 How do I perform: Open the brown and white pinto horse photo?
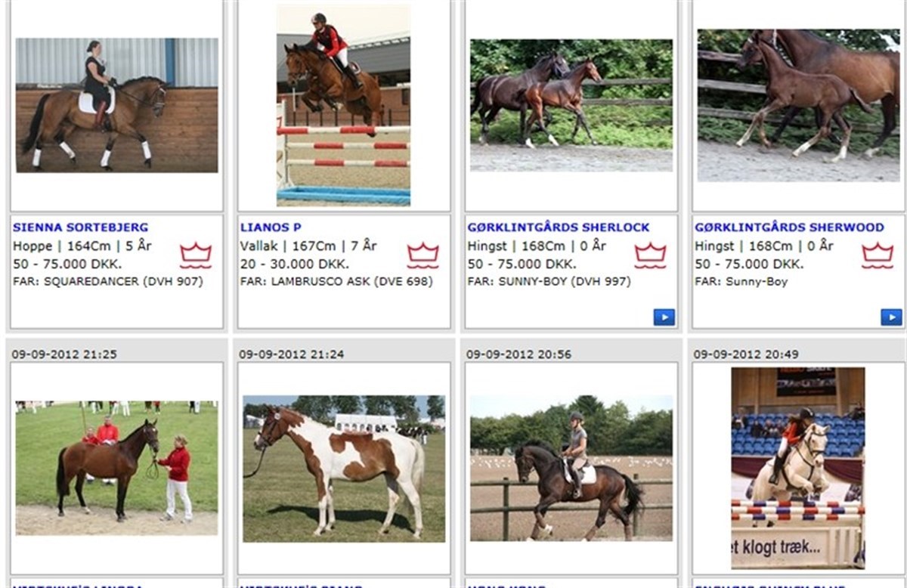tap(344, 468)
